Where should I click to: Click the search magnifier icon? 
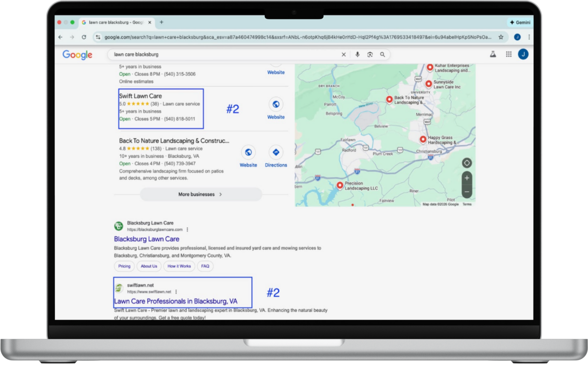click(x=383, y=55)
